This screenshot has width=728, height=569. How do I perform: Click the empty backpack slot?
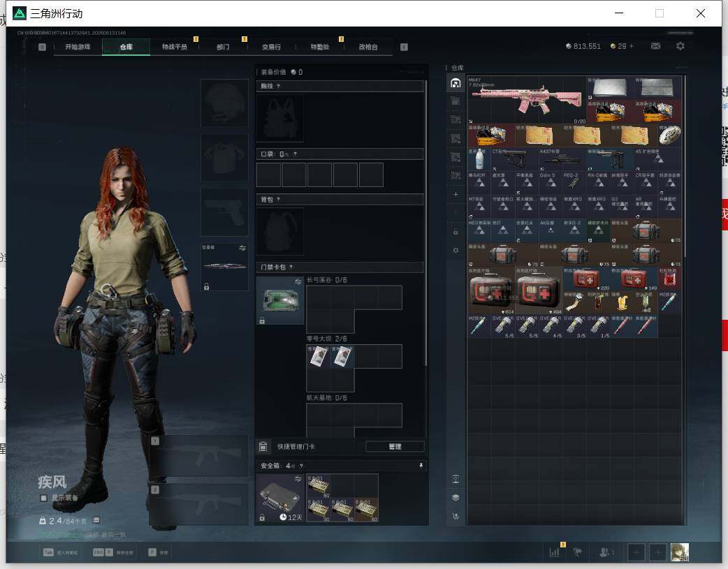click(280, 231)
